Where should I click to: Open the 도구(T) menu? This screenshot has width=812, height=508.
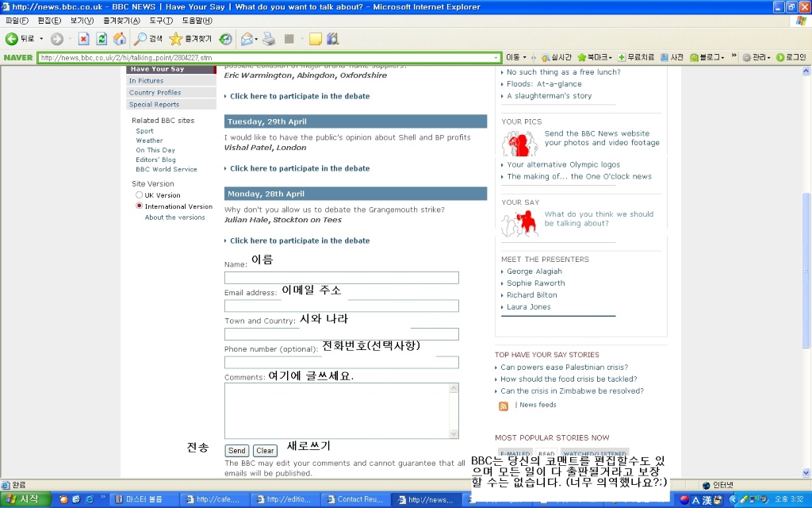coord(161,21)
